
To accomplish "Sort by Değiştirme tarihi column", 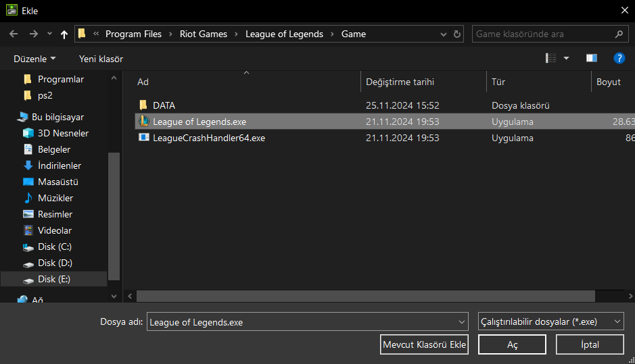I will [x=400, y=82].
